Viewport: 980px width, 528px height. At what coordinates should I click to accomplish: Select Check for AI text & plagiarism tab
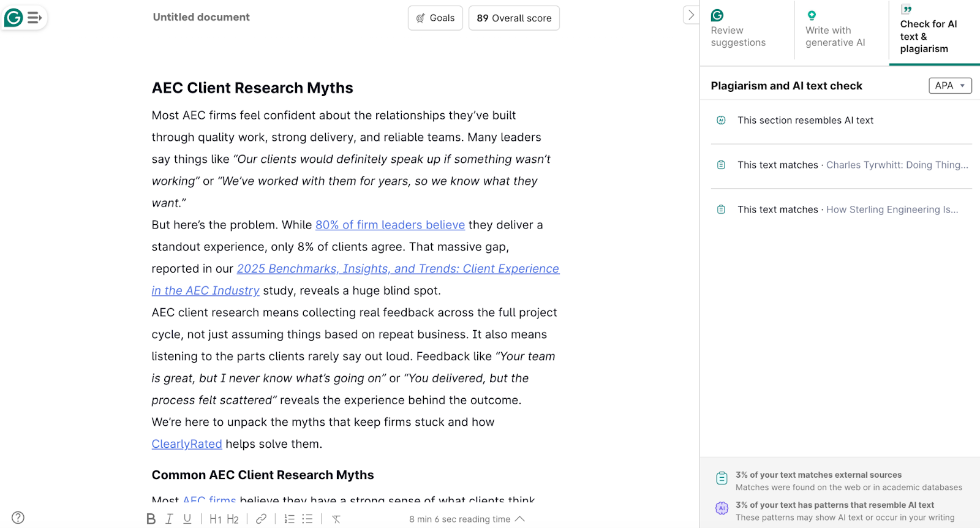(x=935, y=31)
